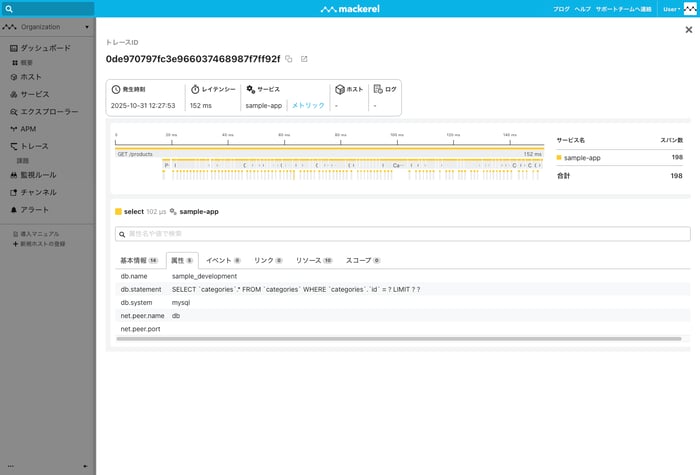Click the search magnifier icon in top-left
Image resolution: width=700 pixels, height=475 pixels.
(8, 9)
